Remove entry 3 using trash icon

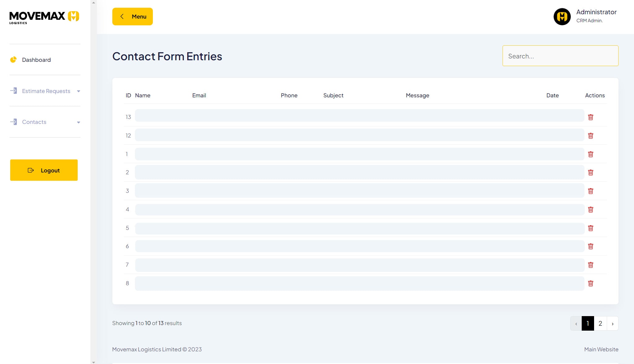point(590,191)
